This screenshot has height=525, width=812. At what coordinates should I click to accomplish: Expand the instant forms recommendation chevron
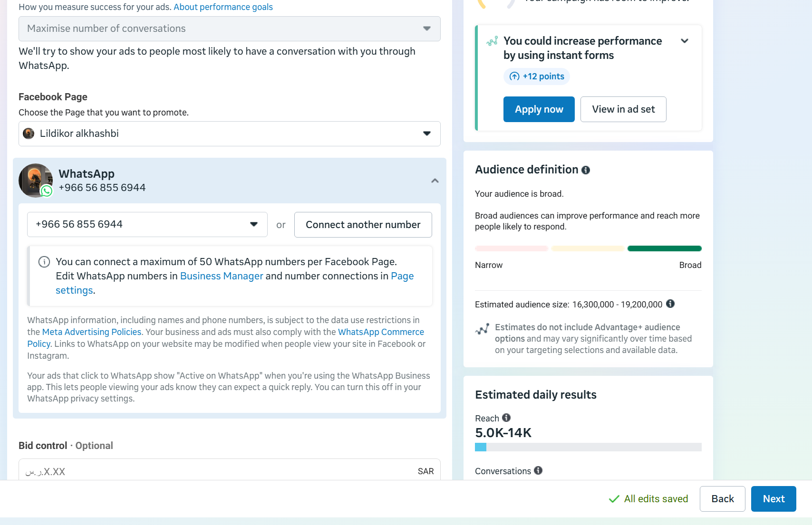(685, 41)
